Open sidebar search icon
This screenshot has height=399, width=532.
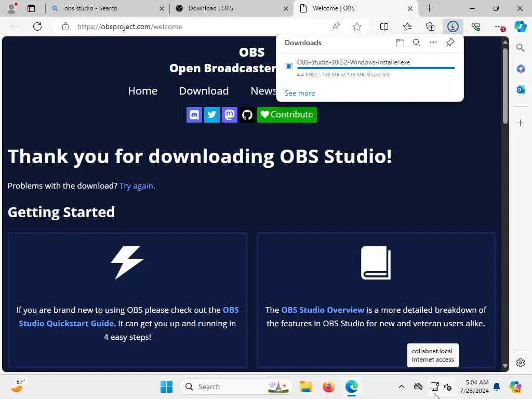pos(521,48)
